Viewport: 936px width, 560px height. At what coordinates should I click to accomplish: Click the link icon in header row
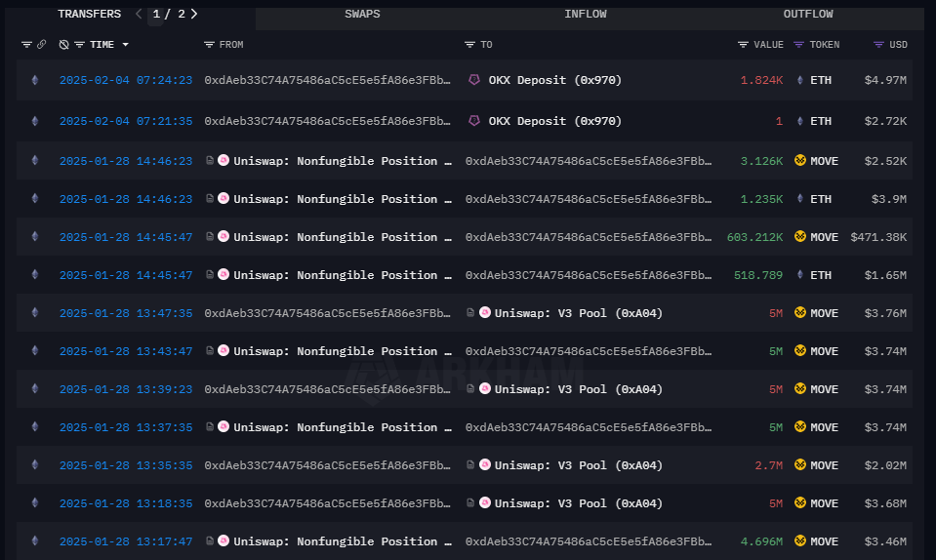coord(41,45)
